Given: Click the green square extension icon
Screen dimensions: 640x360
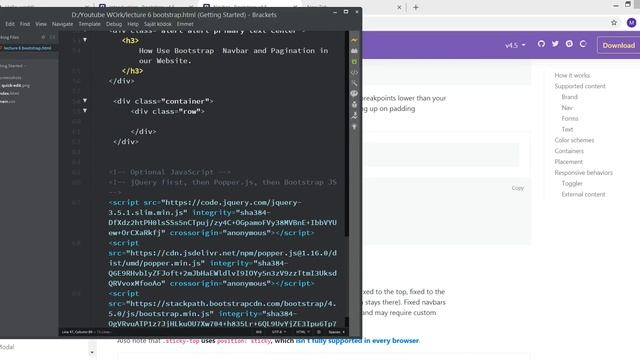Looking at the screenshot, I should [354, 62].
